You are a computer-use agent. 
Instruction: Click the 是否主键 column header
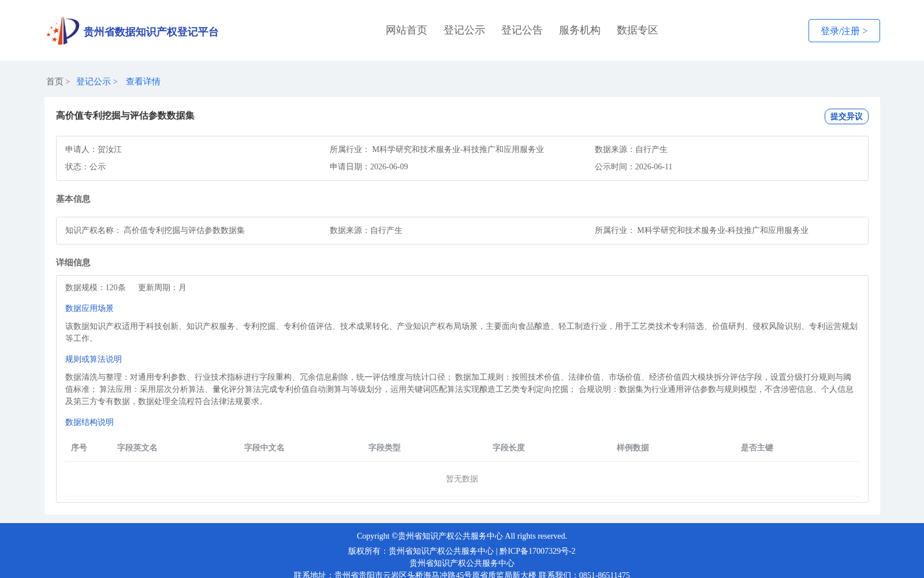tap(757, 447)
